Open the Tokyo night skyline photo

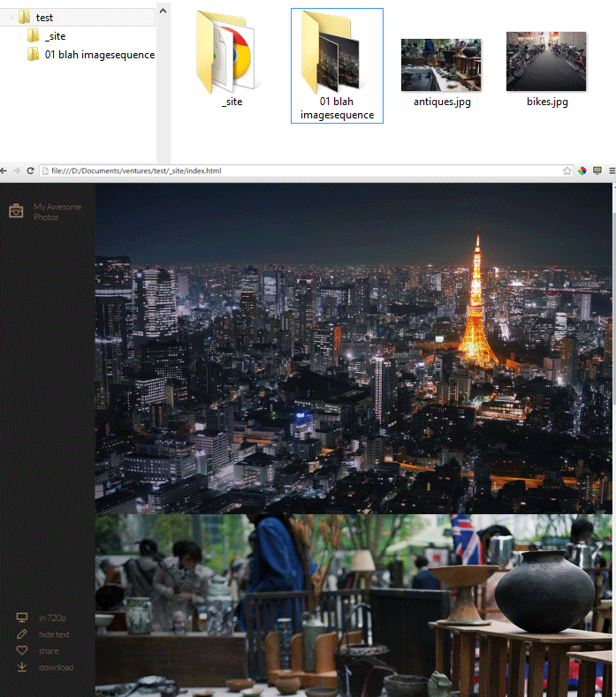[354, 348]
